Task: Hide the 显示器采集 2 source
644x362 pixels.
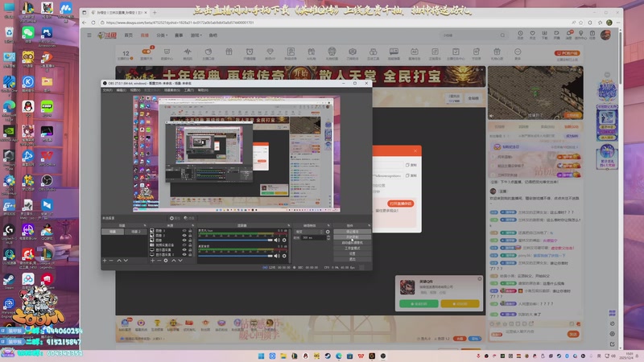Action: tap(184, 254)
